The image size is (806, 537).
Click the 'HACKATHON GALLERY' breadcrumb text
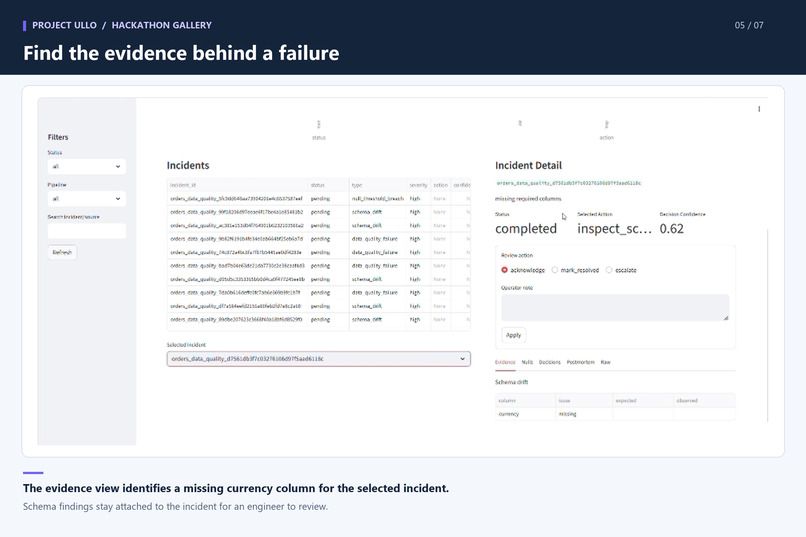[161, 25]
